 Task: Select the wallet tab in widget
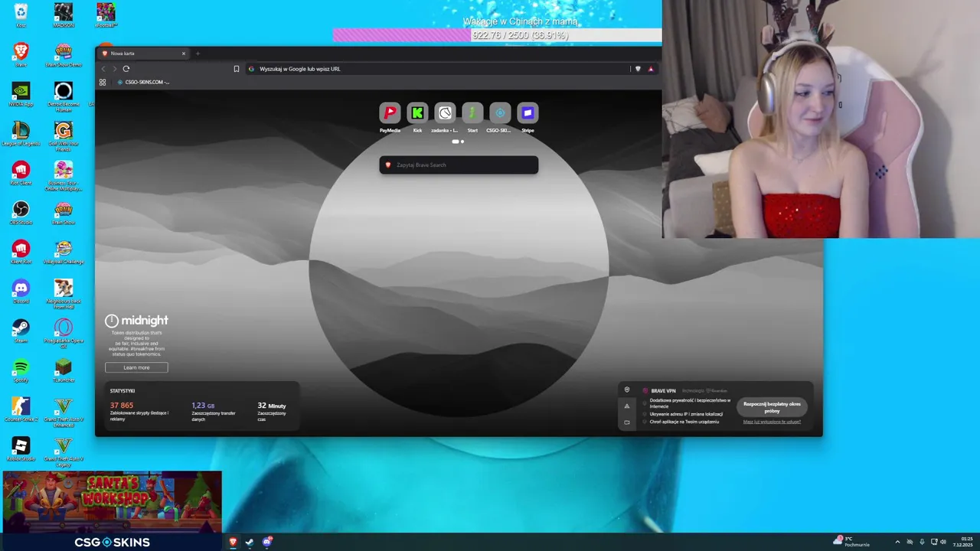[627, 422]
